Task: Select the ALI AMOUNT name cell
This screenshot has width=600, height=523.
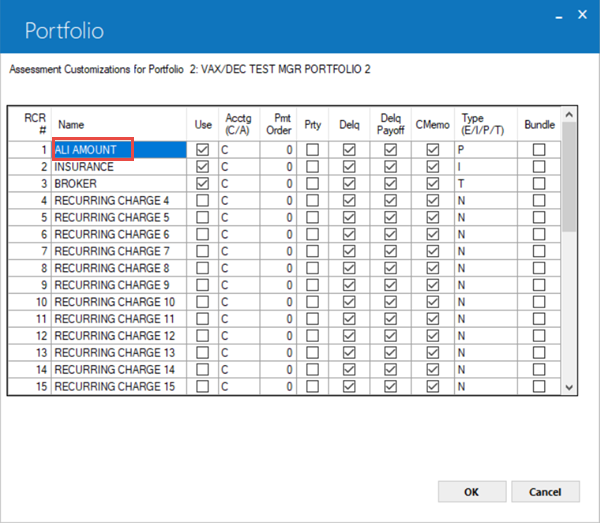Action: click(x=119, y=150)
